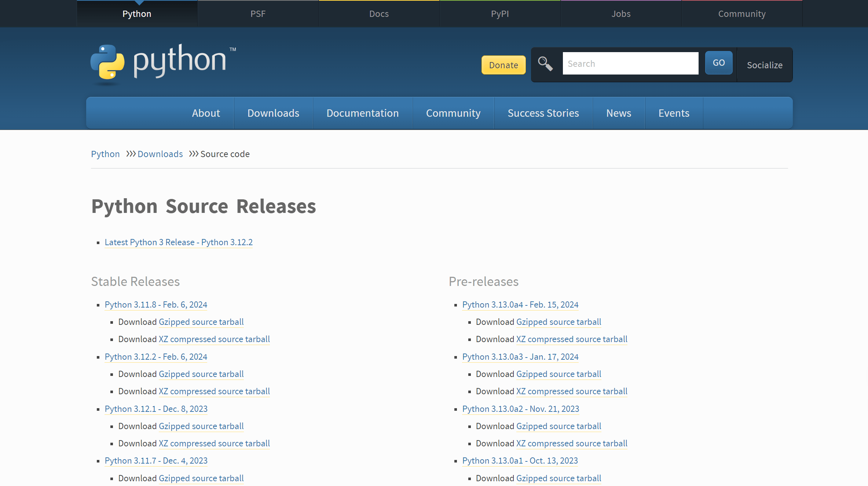Select the Success Stories nav item
The width and height of the screenshot is (868, 486).
click(x=543, y=113)
